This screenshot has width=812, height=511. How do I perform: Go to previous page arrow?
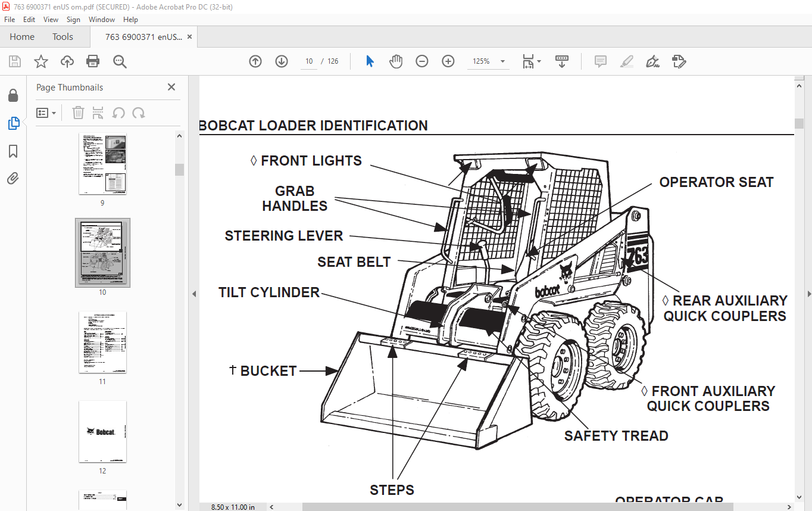tap(255, 61)
